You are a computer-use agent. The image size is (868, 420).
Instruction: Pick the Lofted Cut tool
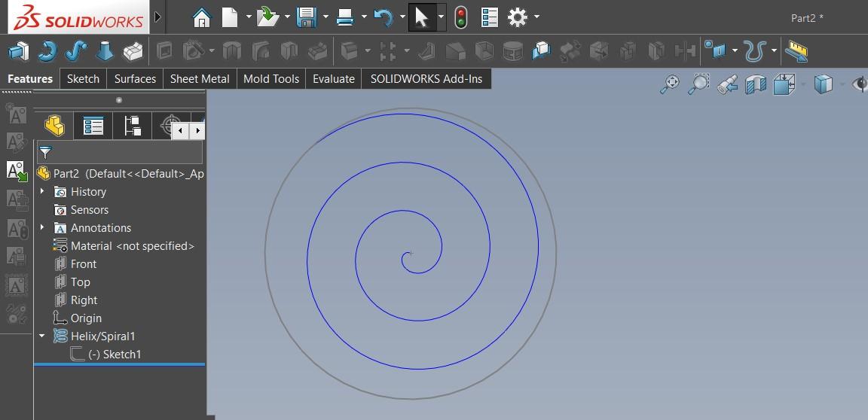(289, 51)
